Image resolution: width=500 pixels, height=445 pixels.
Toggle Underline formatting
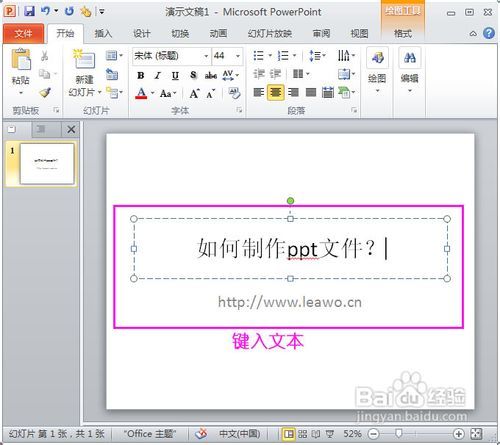pyautogui.click(x=175, y=76)
